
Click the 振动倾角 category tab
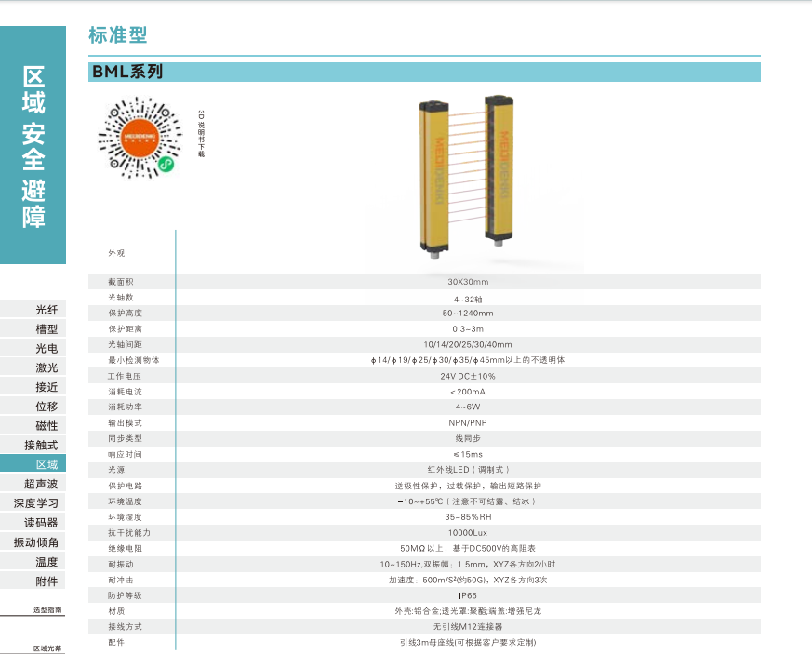coord(36,542)
